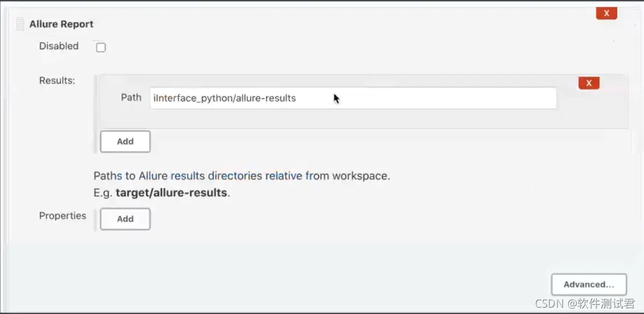This screenshot has height=314, width=644.
Task: Grab the Allure Report drag handle
Action: pyautogui.click(x=20, y=24)
